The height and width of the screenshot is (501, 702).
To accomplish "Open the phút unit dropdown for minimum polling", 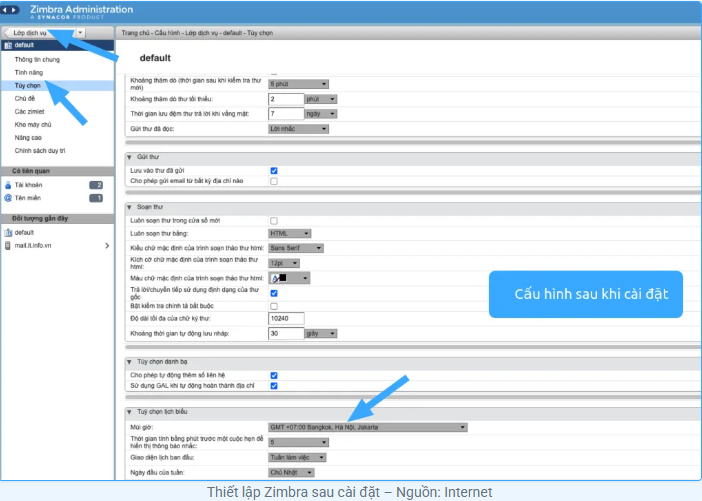I will click(x=321, y=99).
